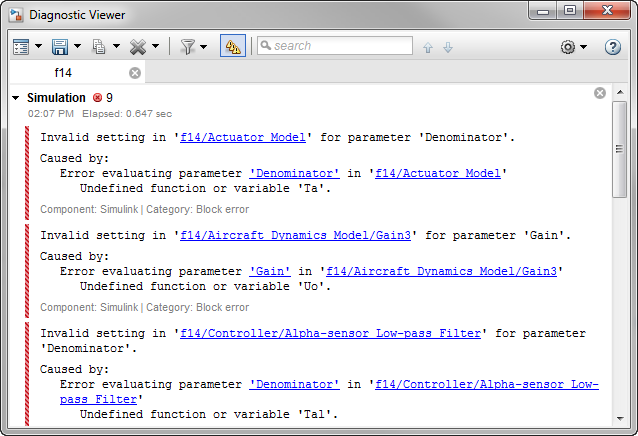Open the save button dropdown arrow
The height and width of the screenshot is (436, 638).
[x=77, y=47]
